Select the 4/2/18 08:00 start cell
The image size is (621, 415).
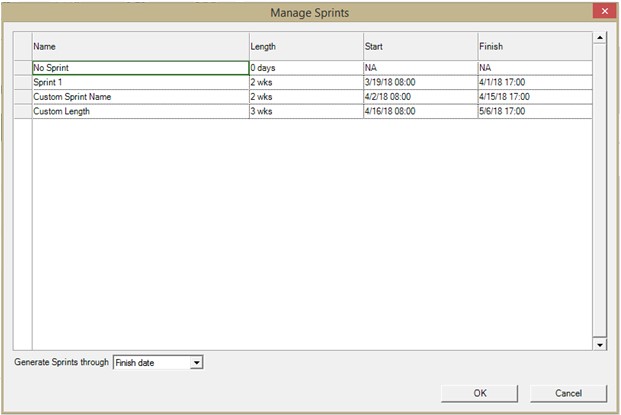click(x=421, y=97)
